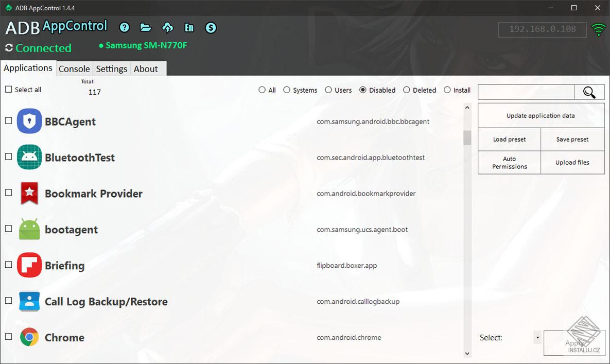Select the Install filter radio button
This screenshot has width=610, height=364.
click(x=447, y=90)
